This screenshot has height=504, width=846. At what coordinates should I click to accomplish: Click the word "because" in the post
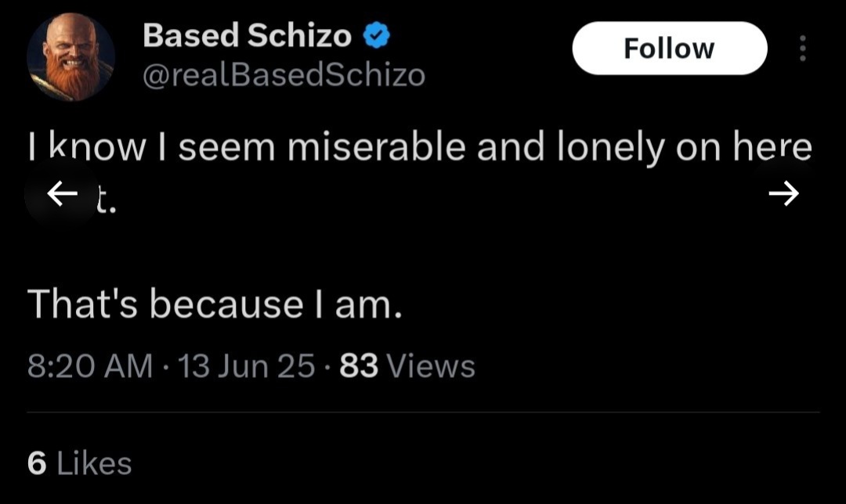(225, 304)
